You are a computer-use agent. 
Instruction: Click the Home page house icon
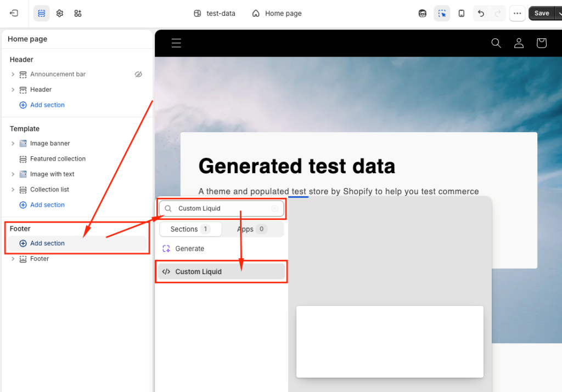(256, 13)
